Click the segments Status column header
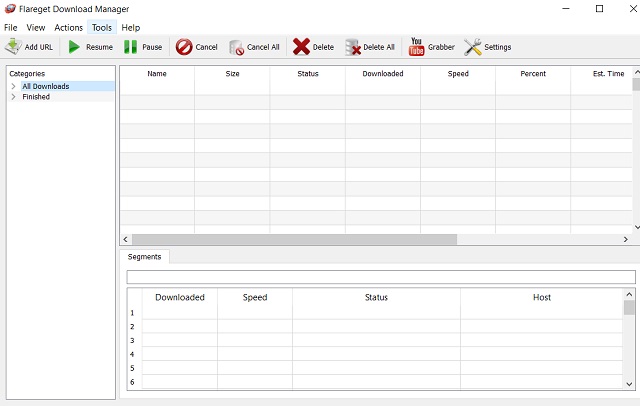Image resolution: width=640 pixels, height=406 pixels. click(x=376, y=297)
